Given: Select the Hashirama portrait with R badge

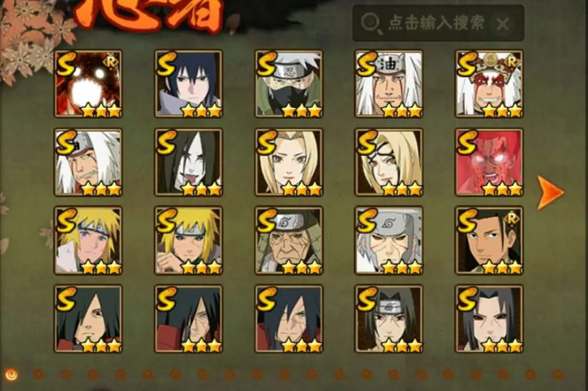Looking at the screenshot, I should click(489, 240).
